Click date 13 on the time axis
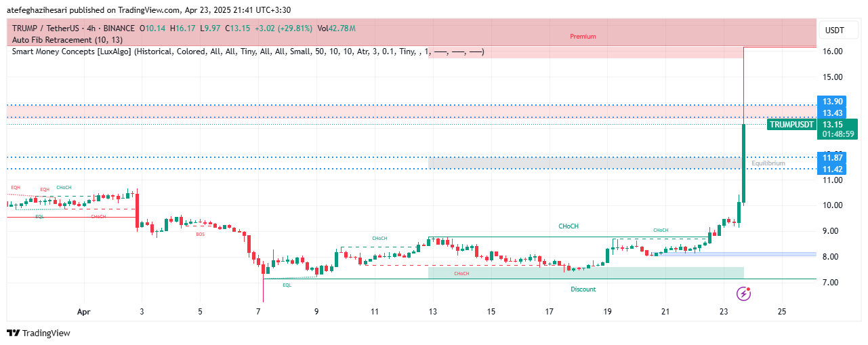Image resolution: width=868 pixels, height=345 pixels. (x=433, y=312)
